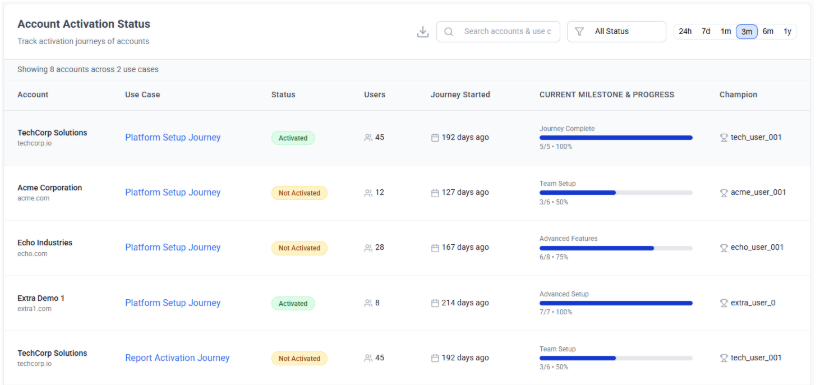Click trophy icon in TechCorp Platform Setup row
This screenshot has height=385, width=817.
pyautogui.click(x=724, y=138)
